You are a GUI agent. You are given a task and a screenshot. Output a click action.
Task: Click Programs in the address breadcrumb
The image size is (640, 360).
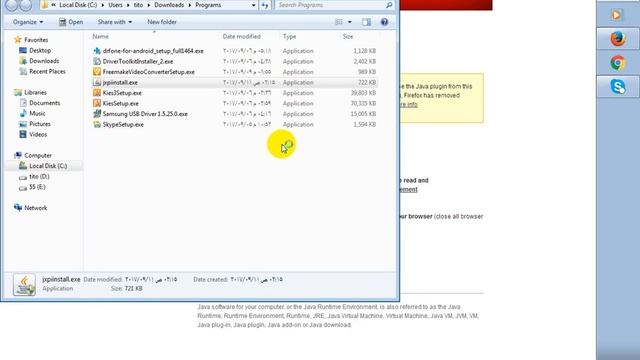click(x=208, y=5)
